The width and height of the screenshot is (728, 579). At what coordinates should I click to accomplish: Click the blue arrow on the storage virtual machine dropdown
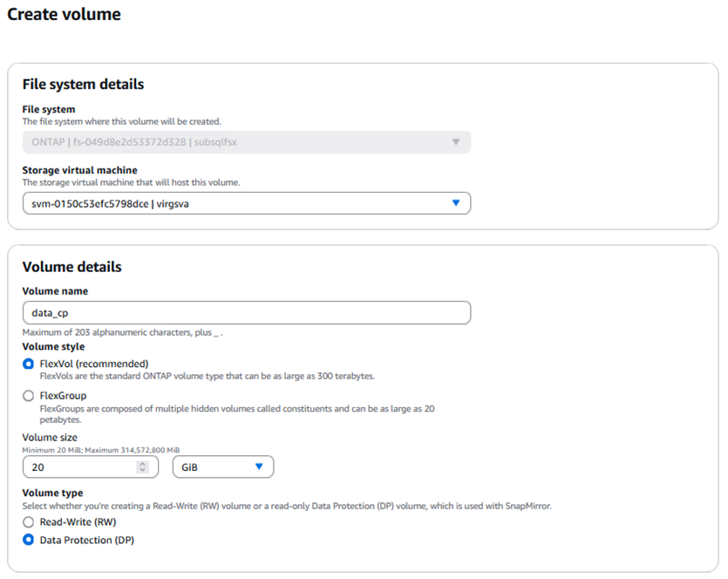coord(455,203)
